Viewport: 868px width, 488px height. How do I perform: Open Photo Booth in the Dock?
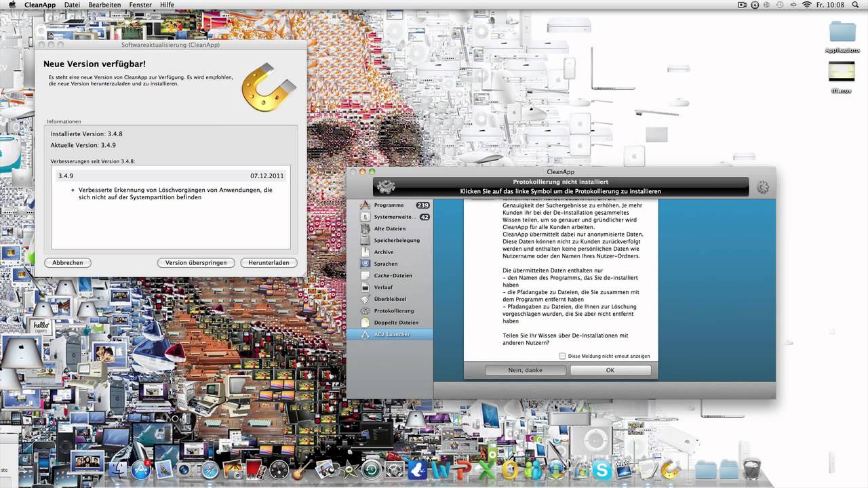point(256,469)
